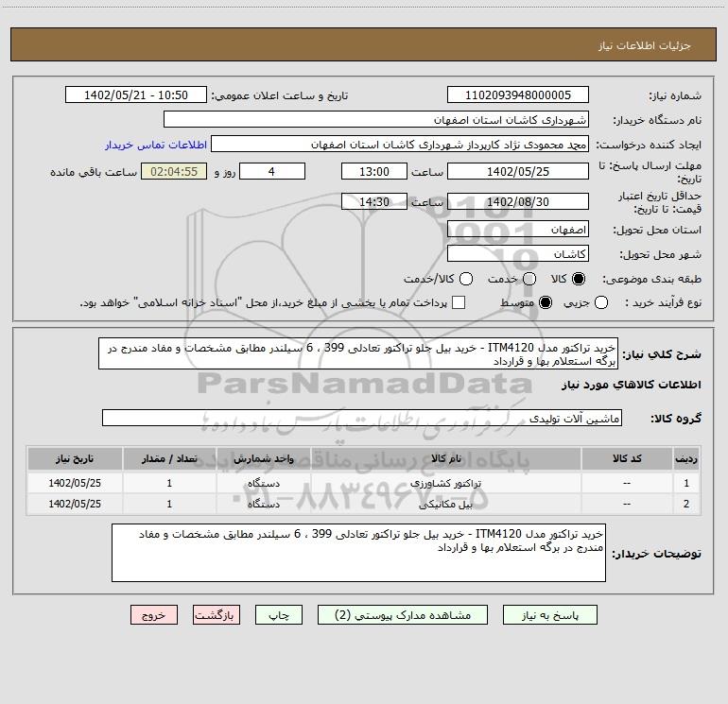Viewport: 728px width, 704px height.
Task: Select the تراکتور کشاورزی row name
Action: click(x=445, y=483)
